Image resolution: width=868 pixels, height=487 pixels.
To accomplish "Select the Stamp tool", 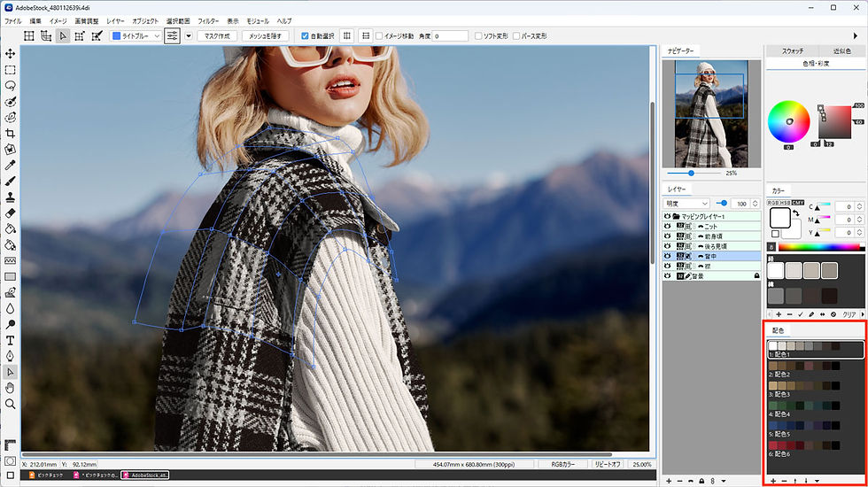I will tap(10, 197).
